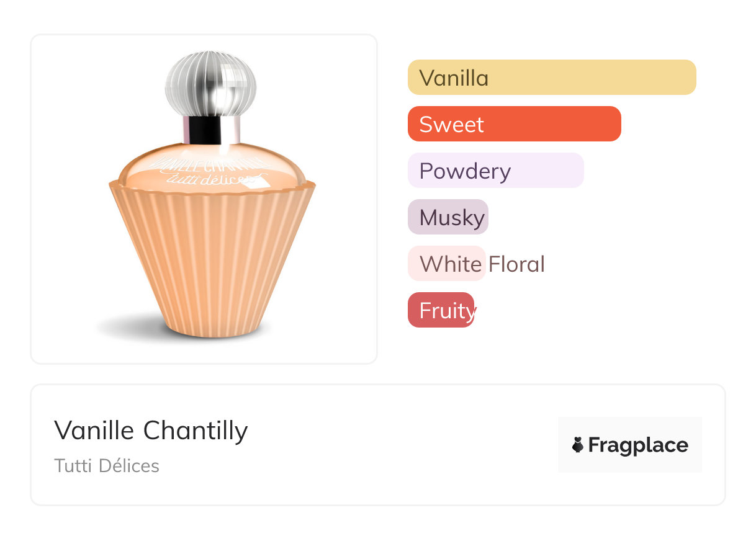Viewport: 756px width, 536px height.
Task: Click the Fragplace wordmark text
Action: tap(637, 445)
